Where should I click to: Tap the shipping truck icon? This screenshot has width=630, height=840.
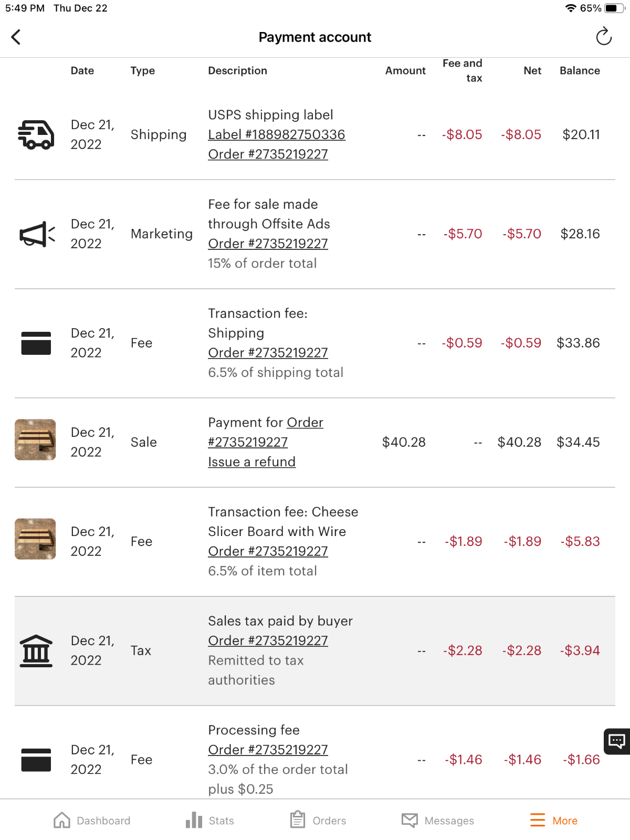pos(36,135)
